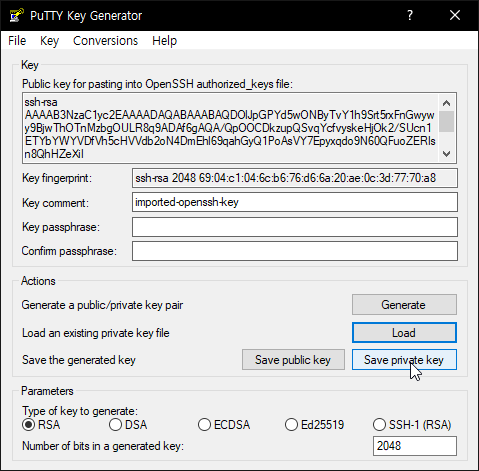Click the public key scrollbar up arrow
479x471 pixels.
(447, 103)
